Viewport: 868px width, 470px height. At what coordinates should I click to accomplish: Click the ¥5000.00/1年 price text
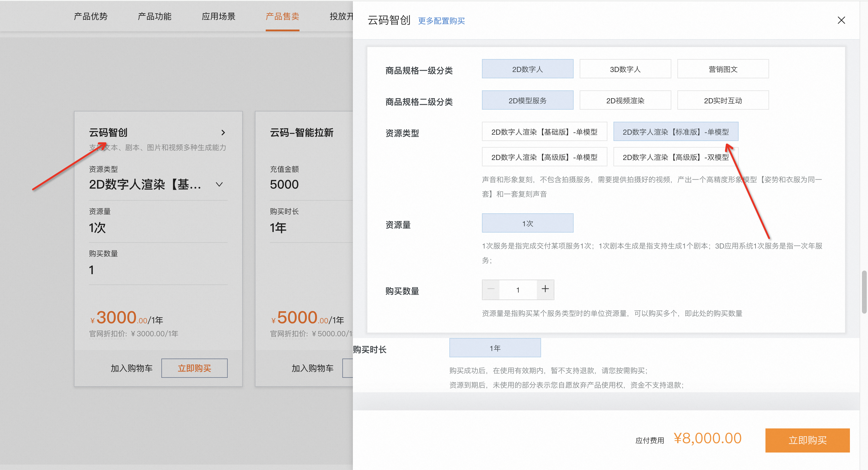click(x=307, y=318)
